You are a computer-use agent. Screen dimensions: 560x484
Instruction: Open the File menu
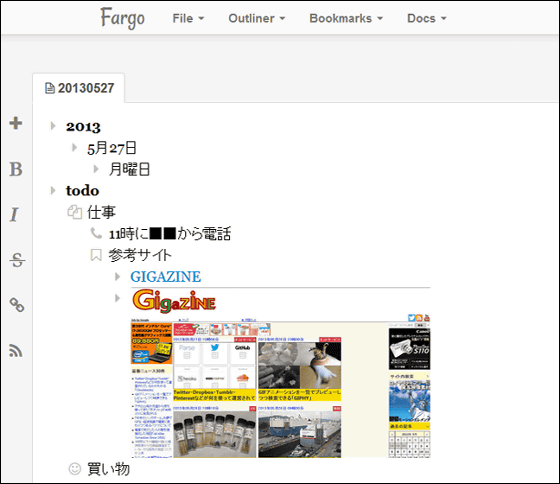click(x=188, y=18)
